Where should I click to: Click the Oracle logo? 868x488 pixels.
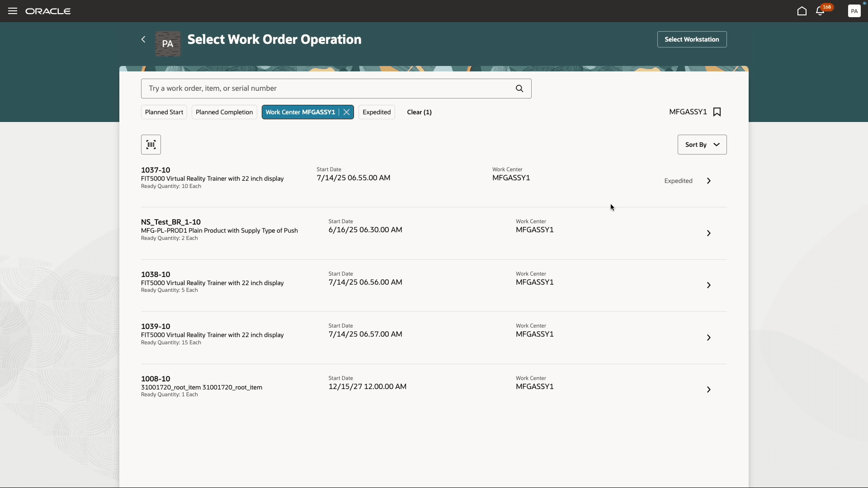[48, 11]
